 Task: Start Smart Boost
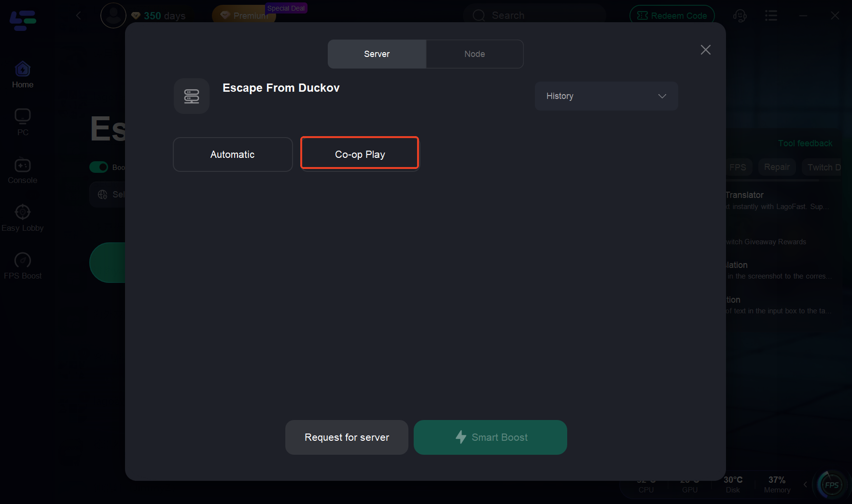(490, 437)
